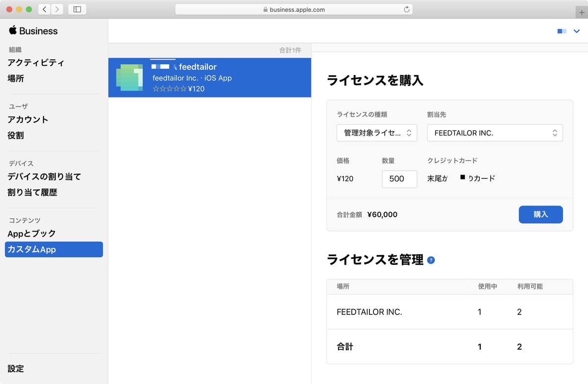Go to アカウント in the sidebar
Screen dimensions: 588x384
28,120
